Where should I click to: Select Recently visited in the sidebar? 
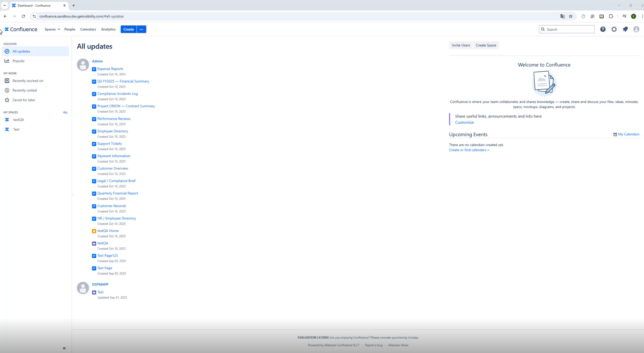(24, 90)
